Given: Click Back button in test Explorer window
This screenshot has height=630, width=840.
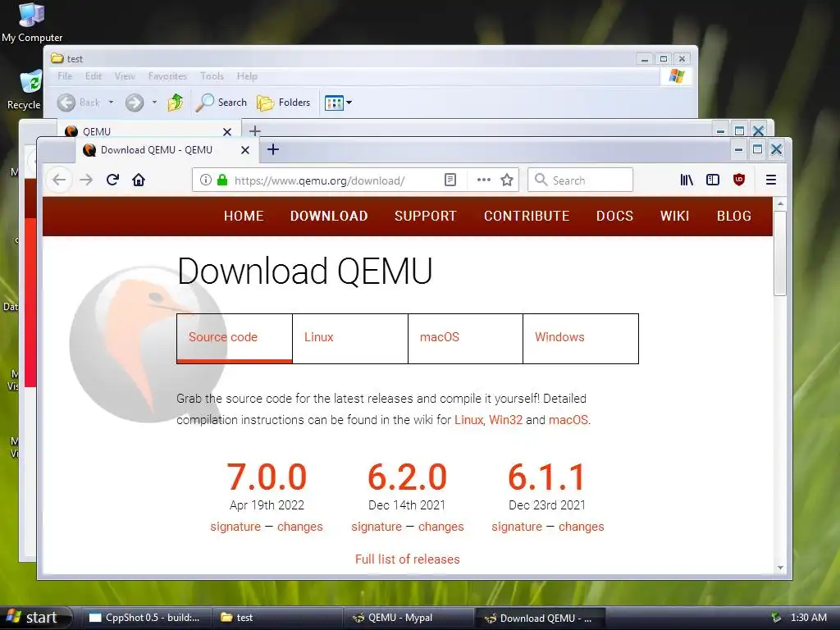Looking at the screenshot, I should [x=79, y=103].
